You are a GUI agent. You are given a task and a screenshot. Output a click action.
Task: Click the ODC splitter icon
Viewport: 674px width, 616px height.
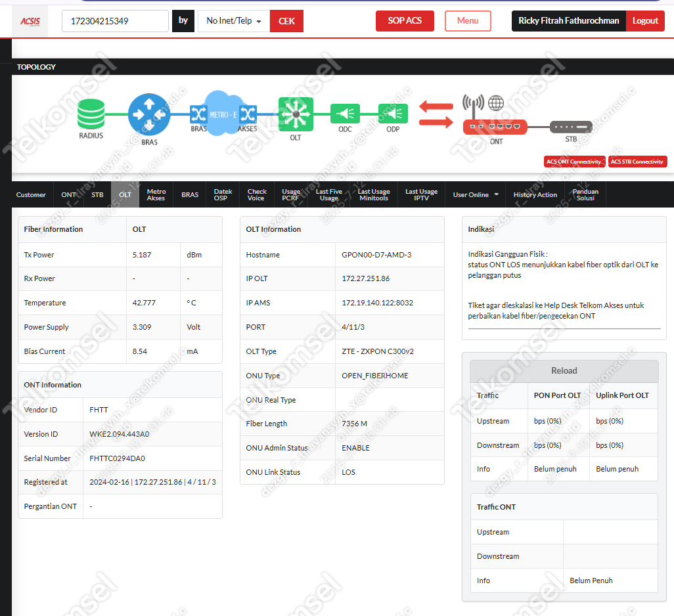[345, 114]
